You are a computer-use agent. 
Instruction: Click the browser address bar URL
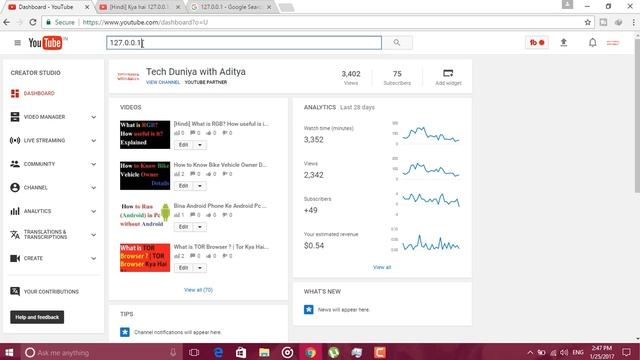pos(145,22)
